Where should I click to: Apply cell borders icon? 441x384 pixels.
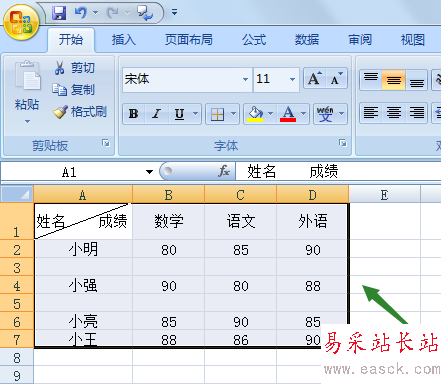(217, 115)
